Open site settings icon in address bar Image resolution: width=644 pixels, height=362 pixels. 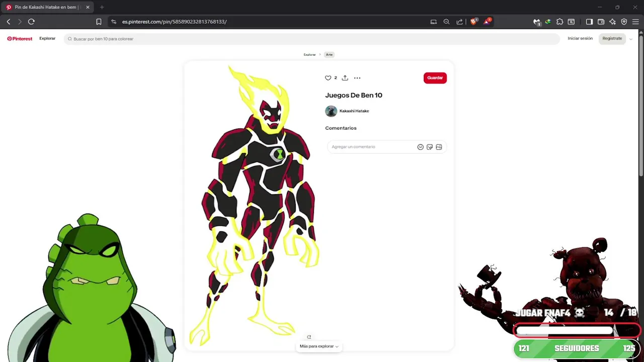(113, 22)
